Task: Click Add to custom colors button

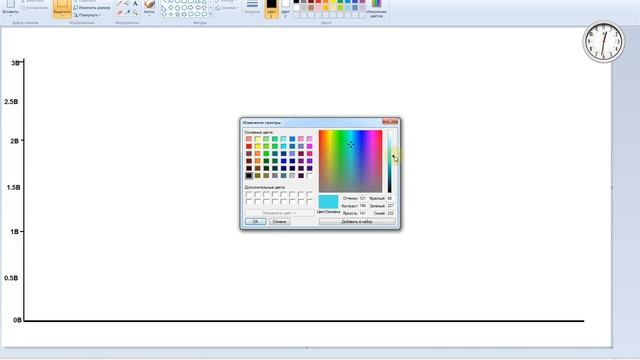Action: 357,222
